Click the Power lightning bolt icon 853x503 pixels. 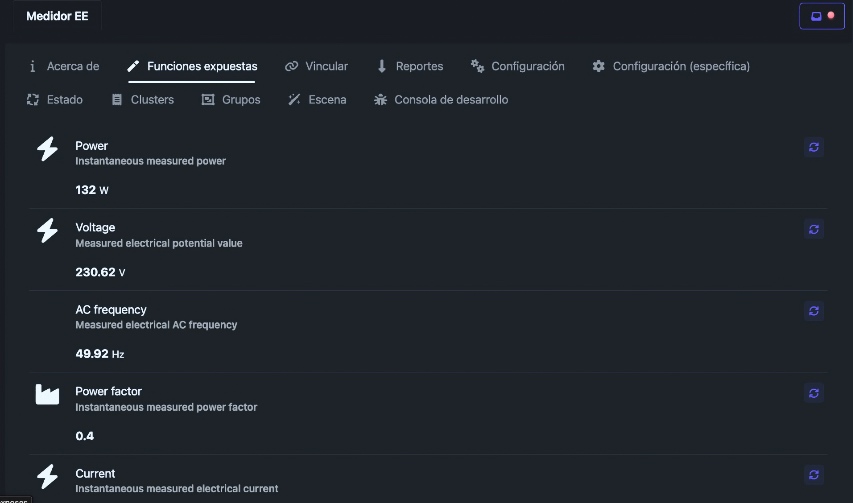(x=47, y=148)
